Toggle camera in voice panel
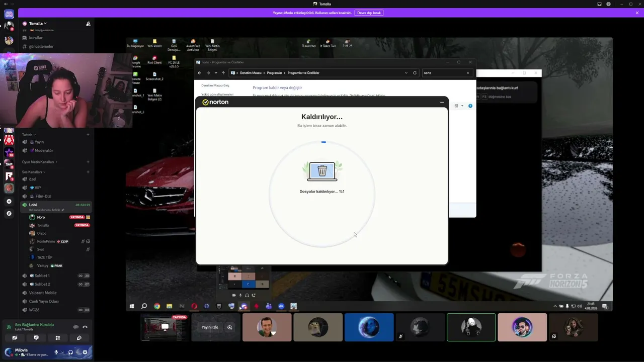This screenshot has height=362, width=644. [x=15, y=338]
